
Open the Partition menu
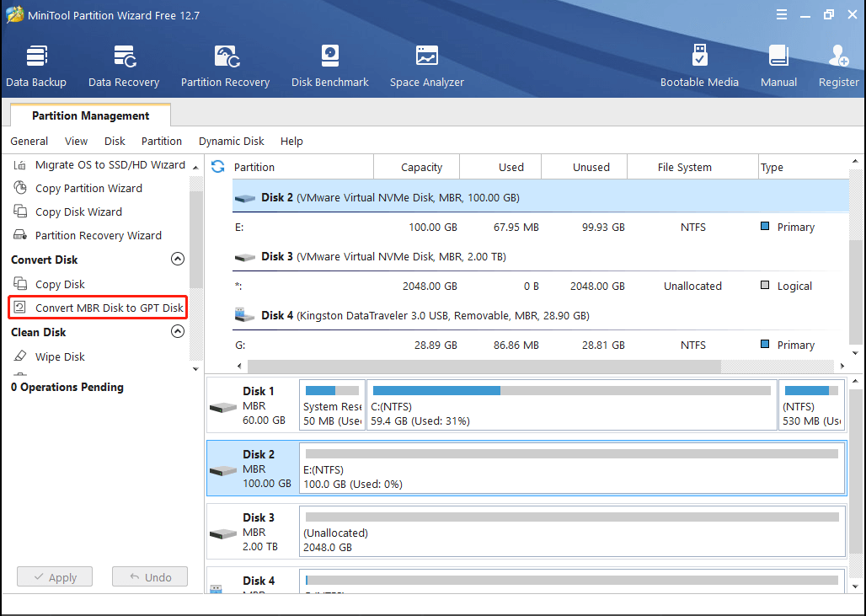point(161,142)
